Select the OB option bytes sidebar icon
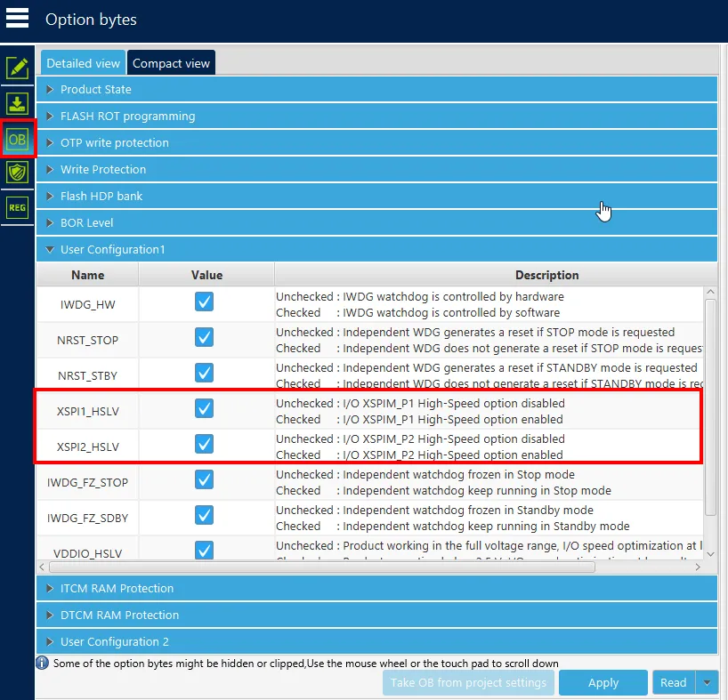Screen dimensions: 728x700 (17, 139)
